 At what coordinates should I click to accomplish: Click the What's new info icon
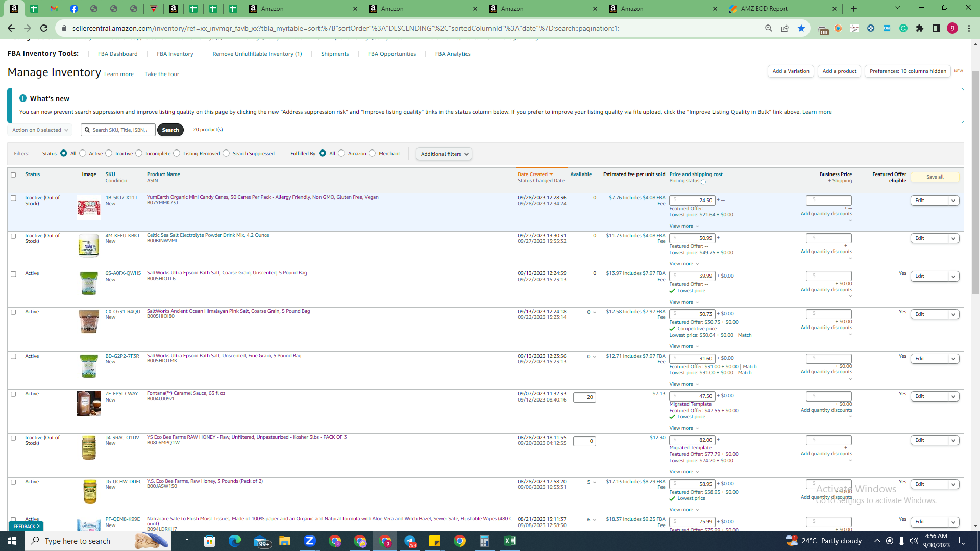point(23,98)
